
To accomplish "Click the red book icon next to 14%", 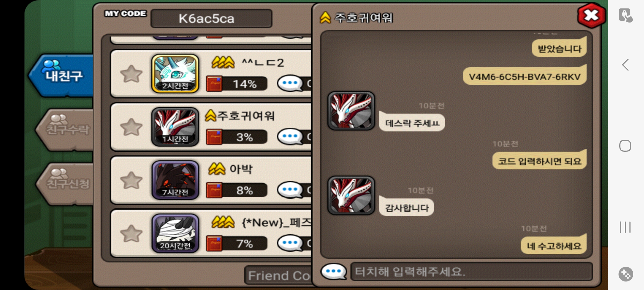I will pos(214,84).
